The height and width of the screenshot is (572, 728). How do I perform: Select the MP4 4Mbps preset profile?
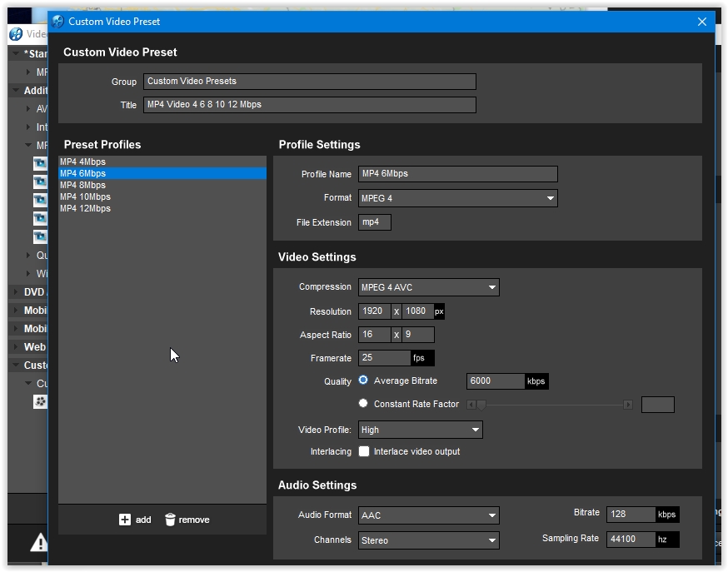click(83, 162)
